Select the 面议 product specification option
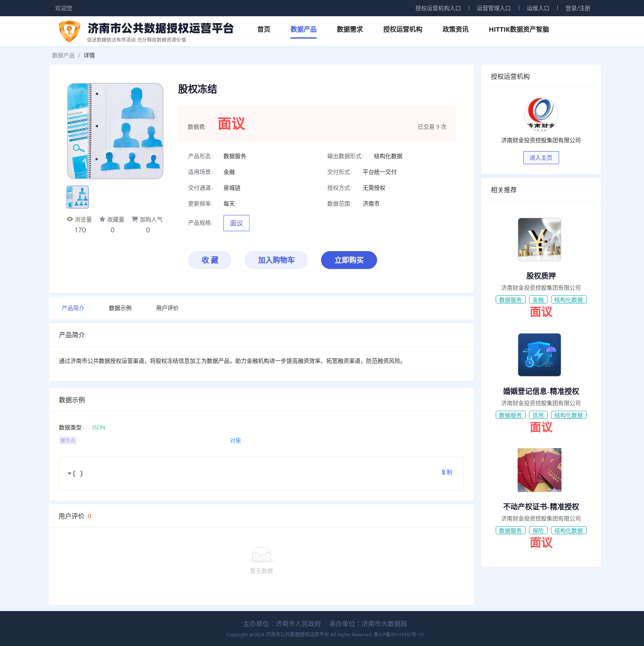The height and width of the screenshot is (646, 644). [x=236, y=223]
